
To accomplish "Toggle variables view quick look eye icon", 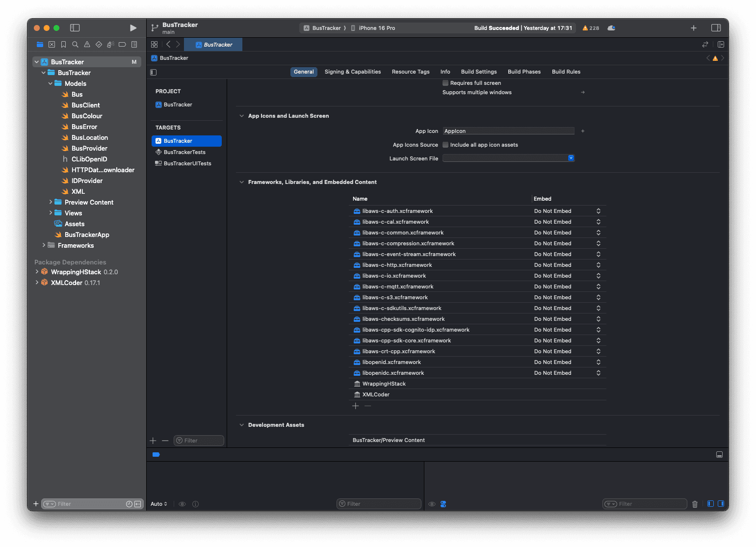I will (182, 504).
